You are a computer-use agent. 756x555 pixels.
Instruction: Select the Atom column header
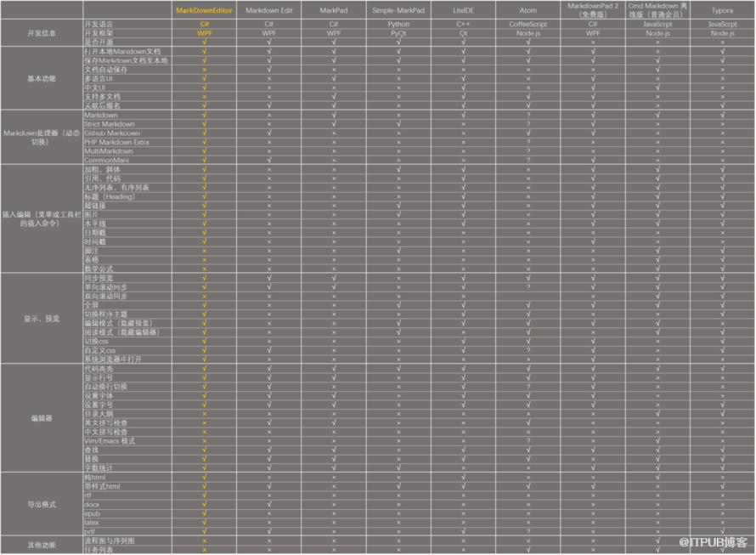click(x=528, y=10)
